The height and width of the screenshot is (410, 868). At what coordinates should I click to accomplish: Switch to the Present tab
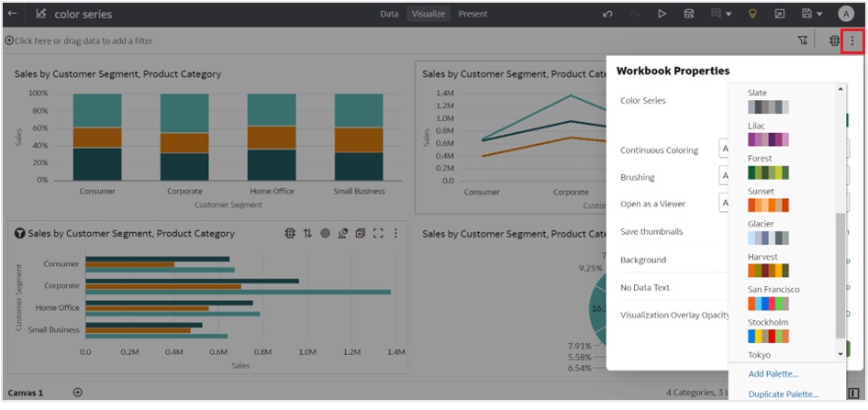[473, 14]
